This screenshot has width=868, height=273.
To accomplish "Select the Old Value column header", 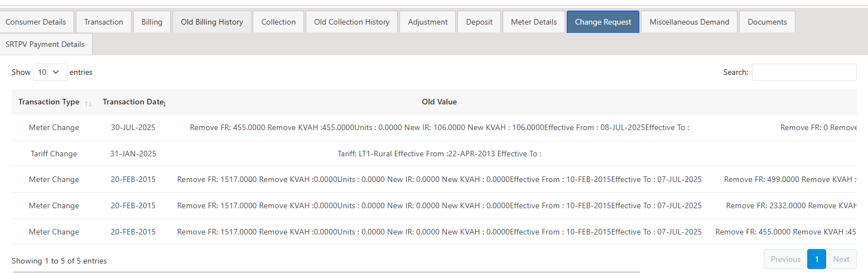I will pyautogui.click(x=440, y=102).
